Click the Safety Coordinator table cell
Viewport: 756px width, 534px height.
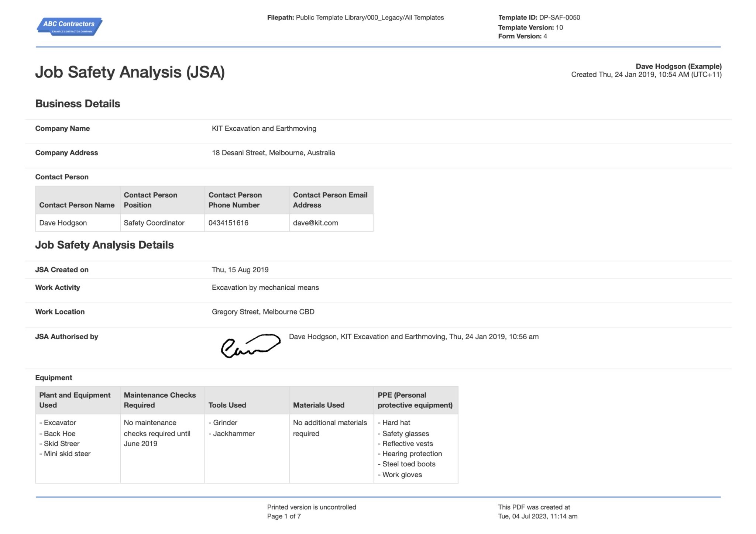(x=154, y=223)
